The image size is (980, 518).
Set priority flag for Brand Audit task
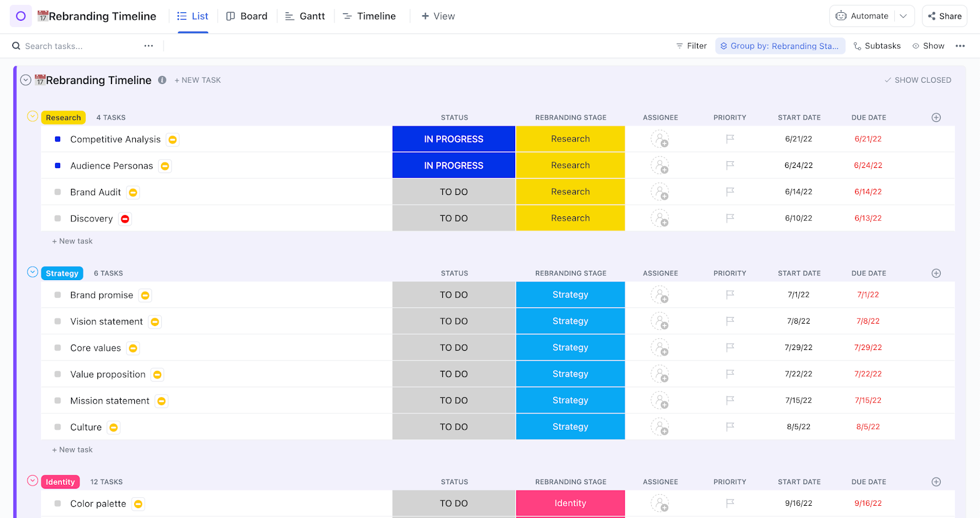click(729, 192)
